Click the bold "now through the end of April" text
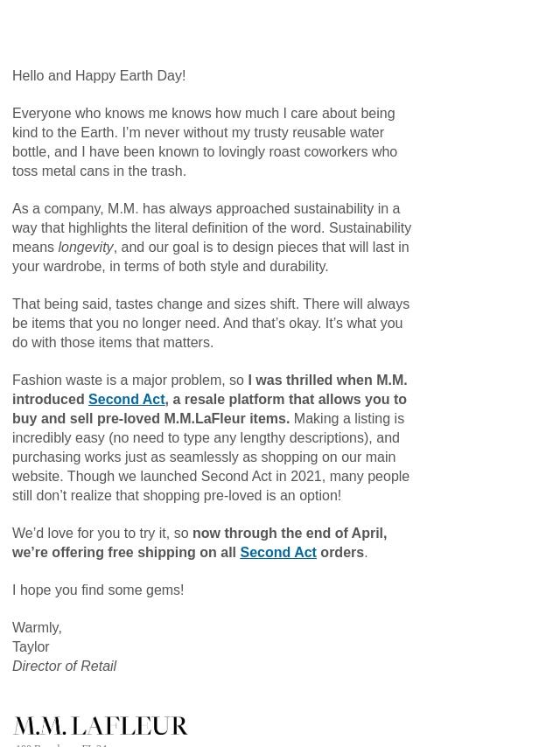Screen dimensions: 560x747 pyautogui.click(x=289, y=534)
